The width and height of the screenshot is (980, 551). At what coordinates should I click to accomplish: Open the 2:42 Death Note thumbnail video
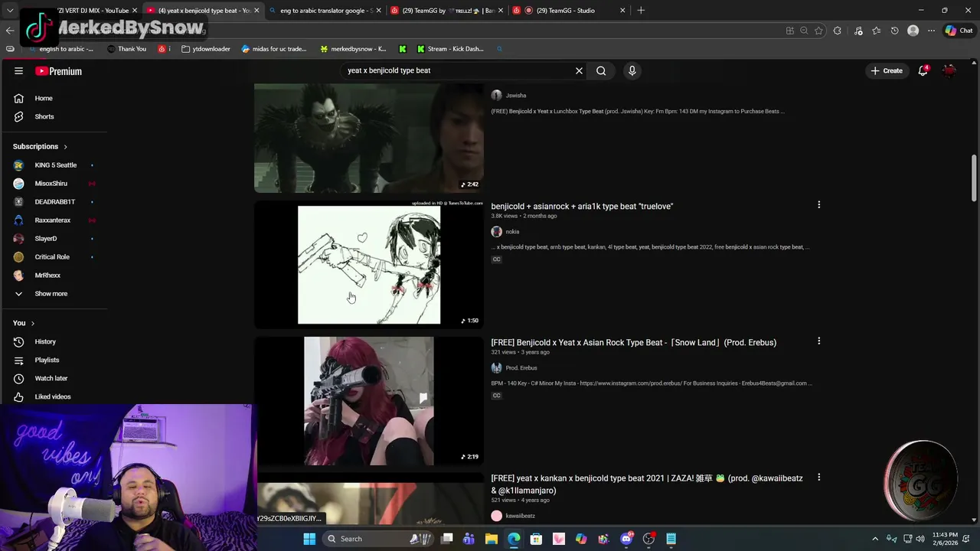pyautogui.click(x=369, y=138)
